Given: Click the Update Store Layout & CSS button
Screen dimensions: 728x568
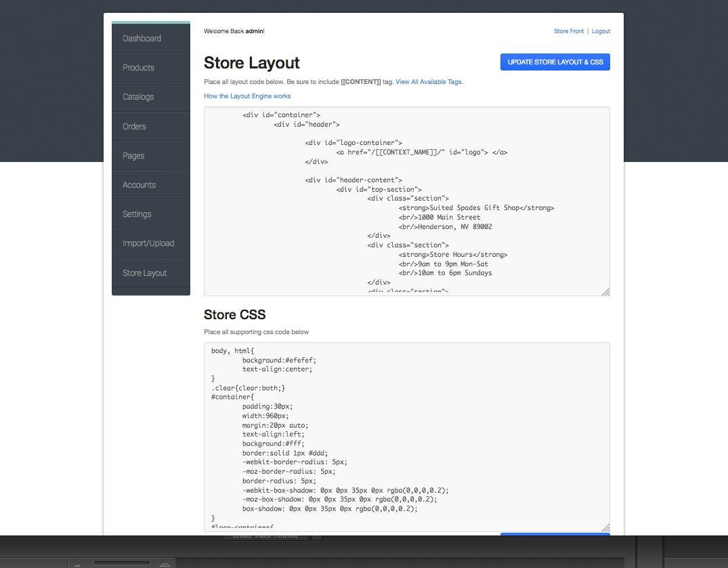Looking at the screenshot, I should (555, 62).
